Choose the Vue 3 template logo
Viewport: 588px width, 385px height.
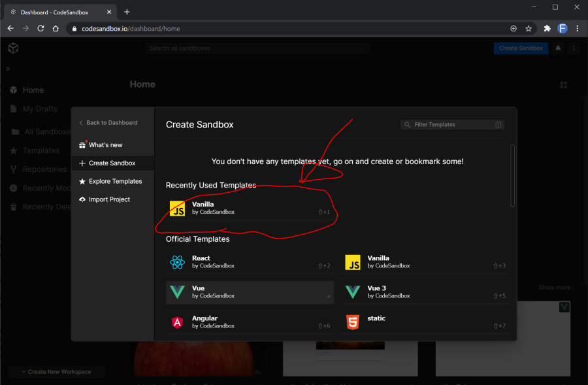[x=352, y=292]
